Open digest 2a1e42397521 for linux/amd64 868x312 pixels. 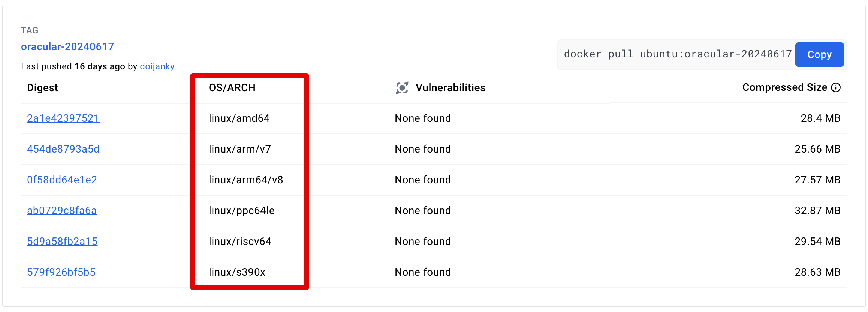point(63,118)
